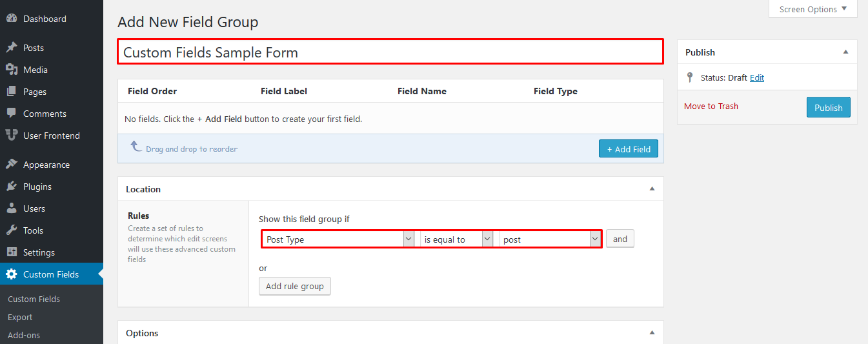Click the Edit status link

757,77
